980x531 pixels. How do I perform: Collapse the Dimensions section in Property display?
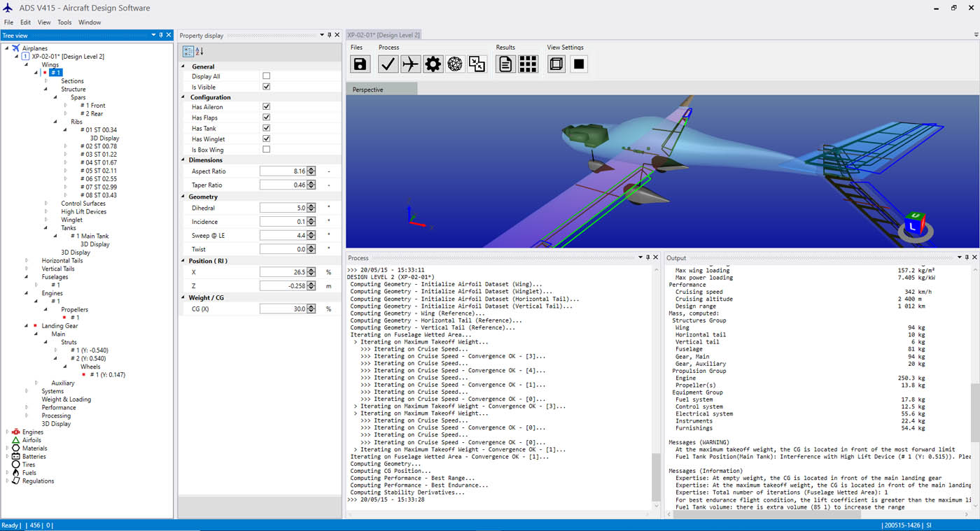(183, 160)
